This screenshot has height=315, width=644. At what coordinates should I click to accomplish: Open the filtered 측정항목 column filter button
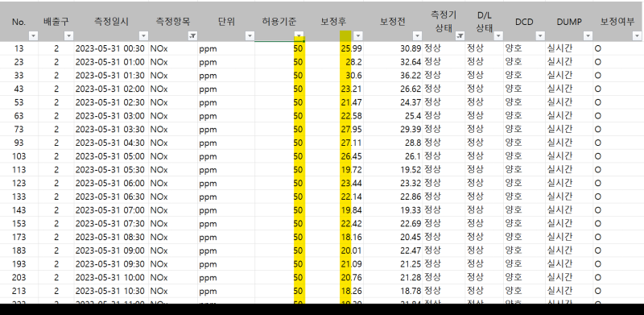pos(192,36)
